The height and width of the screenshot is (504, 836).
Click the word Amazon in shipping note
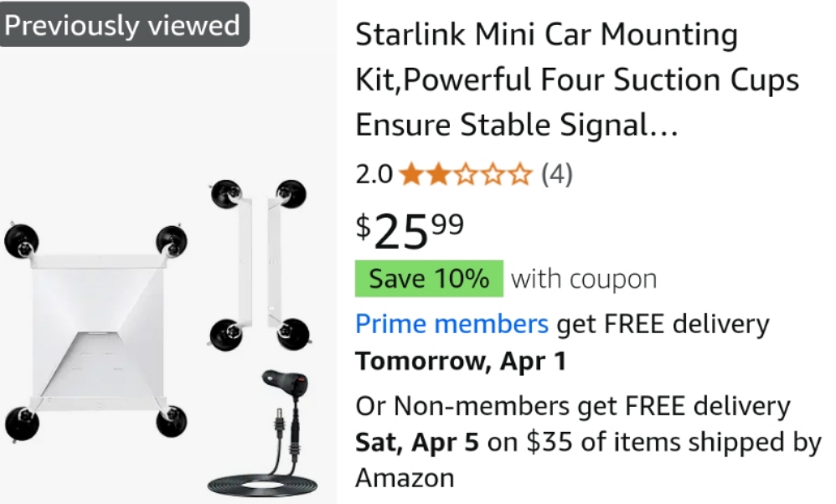(x=405, y=477)
